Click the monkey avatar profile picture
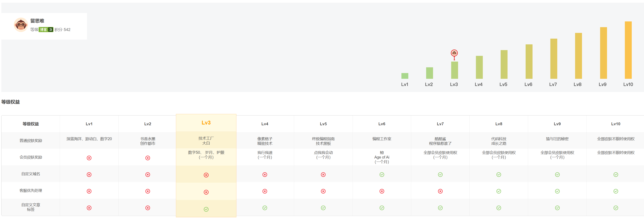644x218 pixels. click(x=21, y=25)
